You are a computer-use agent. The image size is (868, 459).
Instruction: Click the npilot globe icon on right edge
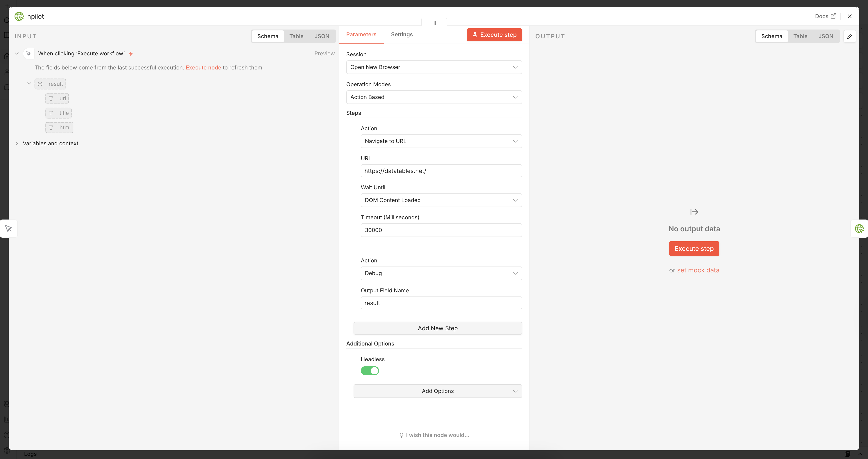click(x=859, y=229)
